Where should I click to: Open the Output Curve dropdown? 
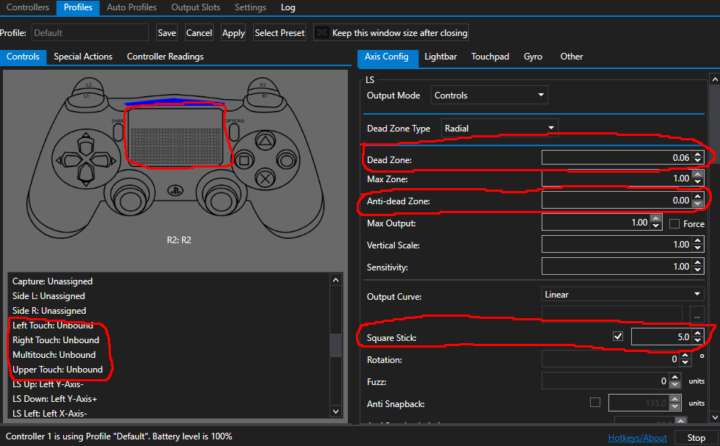click(623, 294)
